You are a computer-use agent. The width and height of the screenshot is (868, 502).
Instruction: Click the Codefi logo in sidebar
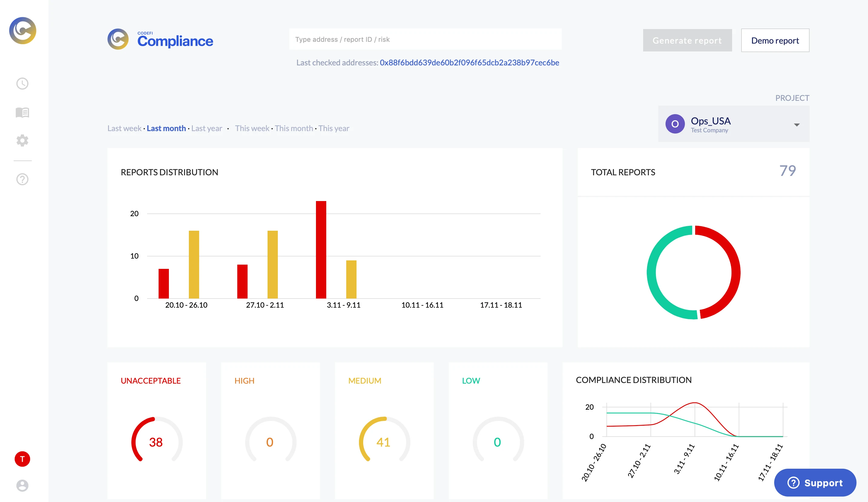click(22, 31)
